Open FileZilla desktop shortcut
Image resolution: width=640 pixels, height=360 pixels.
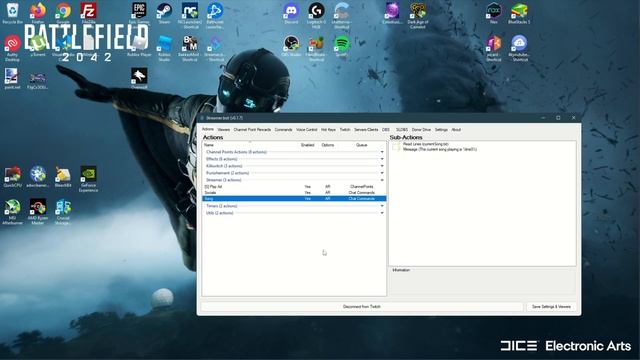click(x=88, y=13)
